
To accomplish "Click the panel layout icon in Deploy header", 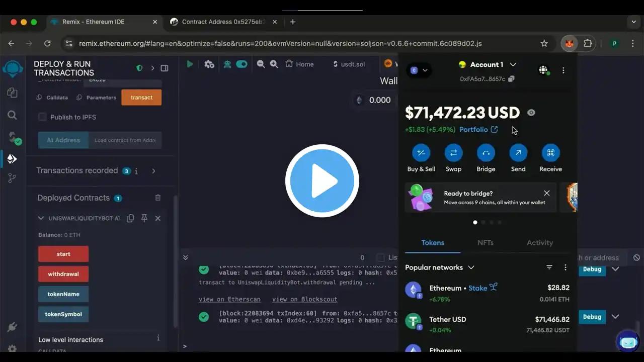I will click(x=165, y=68).
